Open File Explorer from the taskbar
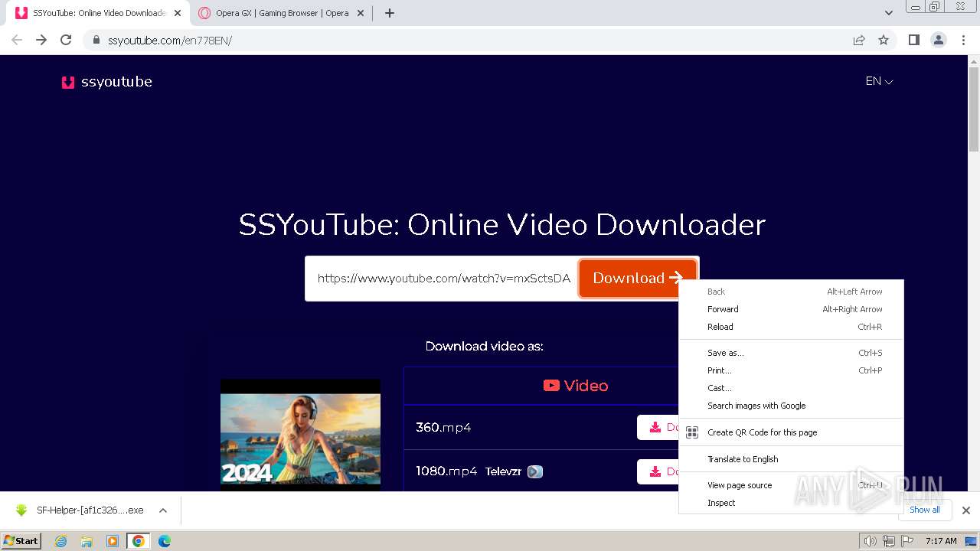Image resolution: width=980 pixels, height=551 pixels. tap(87, 541)
